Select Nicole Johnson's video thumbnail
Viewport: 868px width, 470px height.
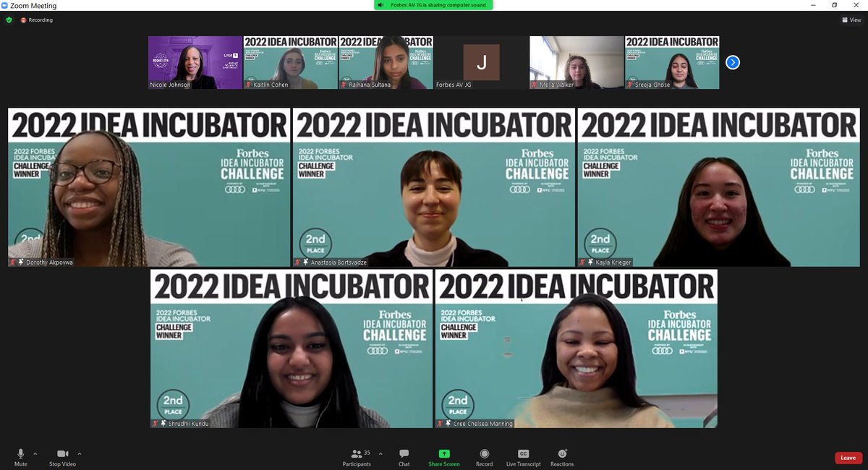tap(195, 62)
